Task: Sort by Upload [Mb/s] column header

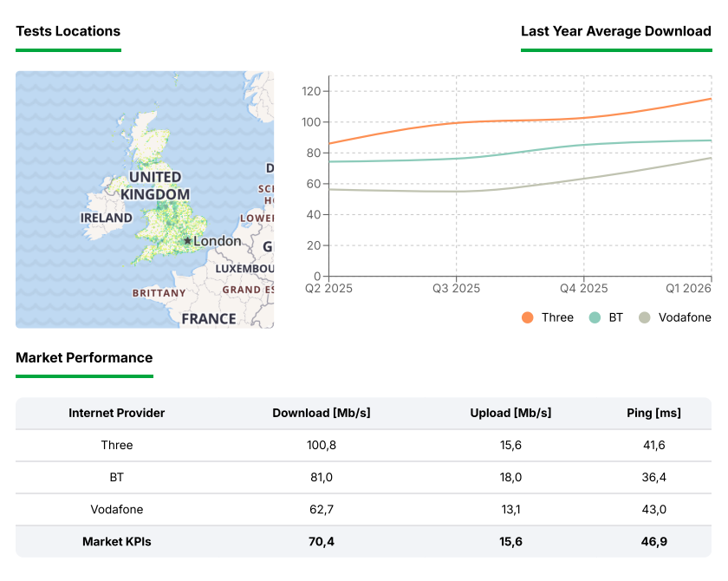Action: [510, 413]
